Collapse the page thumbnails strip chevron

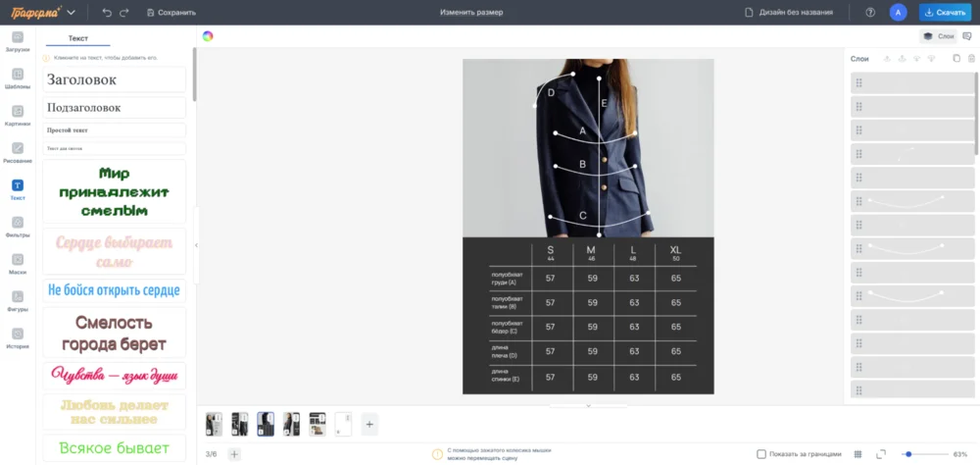(588, 405)
